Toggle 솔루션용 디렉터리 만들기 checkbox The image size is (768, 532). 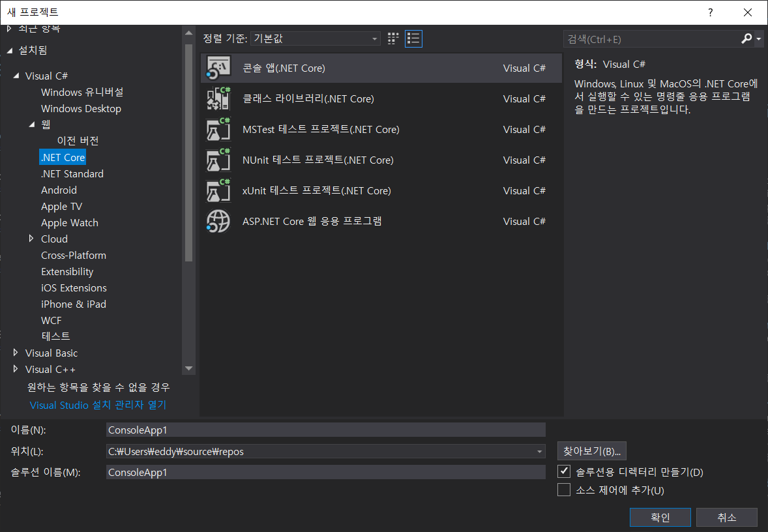[x=564, y=472]
